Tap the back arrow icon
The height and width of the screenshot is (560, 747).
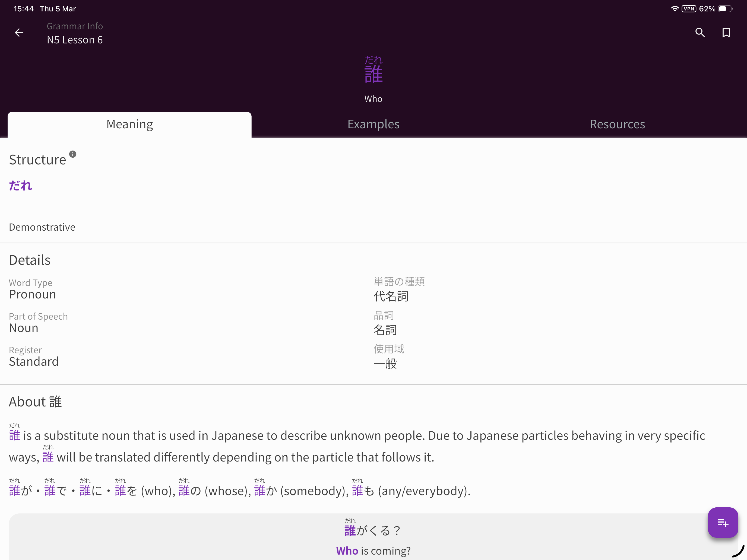(19, 33)
